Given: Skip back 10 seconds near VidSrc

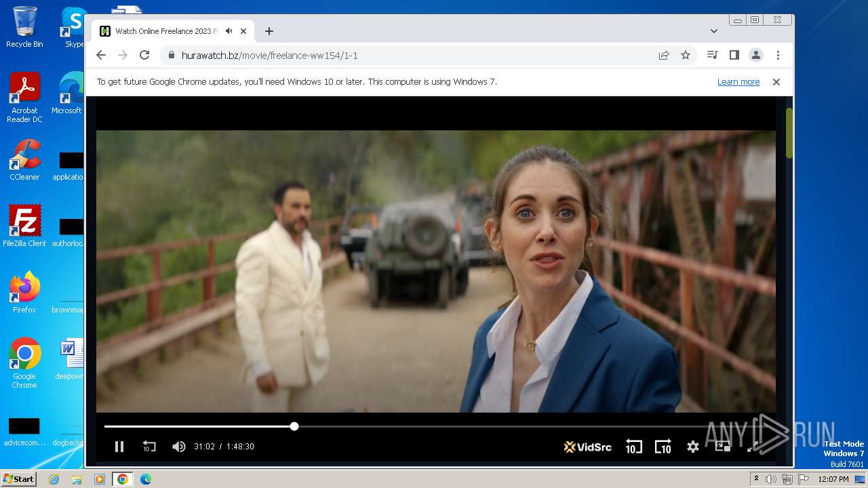Looking at the screenshot, I should click(633, 447).
